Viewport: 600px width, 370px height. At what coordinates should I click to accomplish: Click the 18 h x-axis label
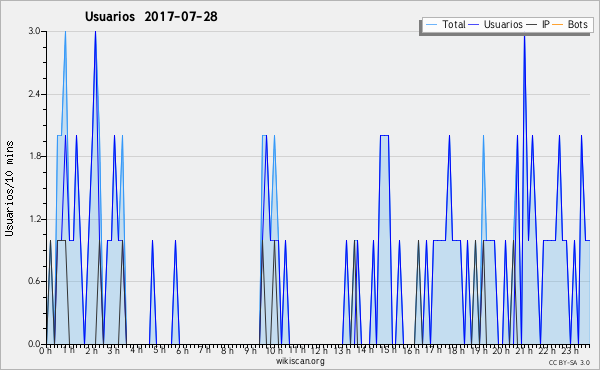coord(456,350)
